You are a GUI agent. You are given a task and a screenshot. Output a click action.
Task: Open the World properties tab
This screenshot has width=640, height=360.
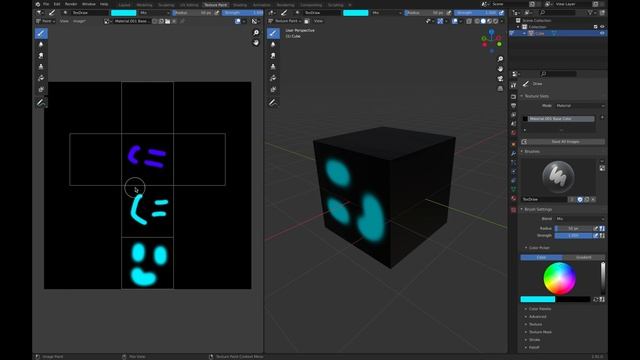coord(513,133)
